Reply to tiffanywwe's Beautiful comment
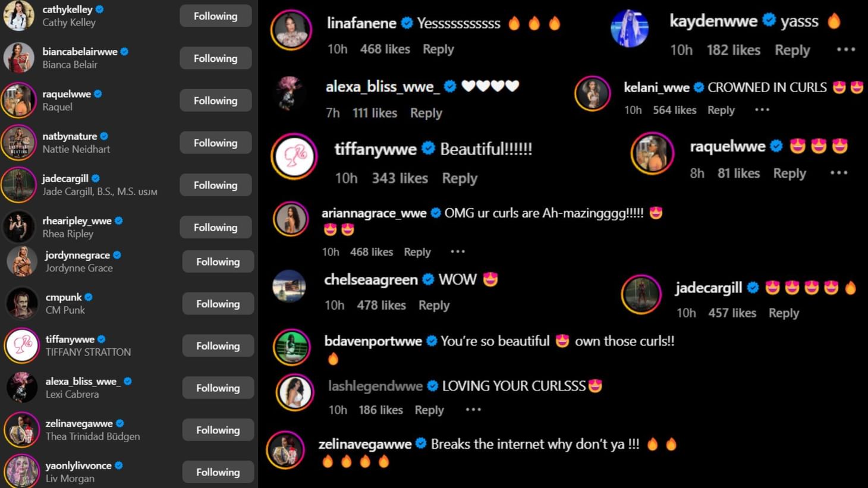 click(460, 178)
